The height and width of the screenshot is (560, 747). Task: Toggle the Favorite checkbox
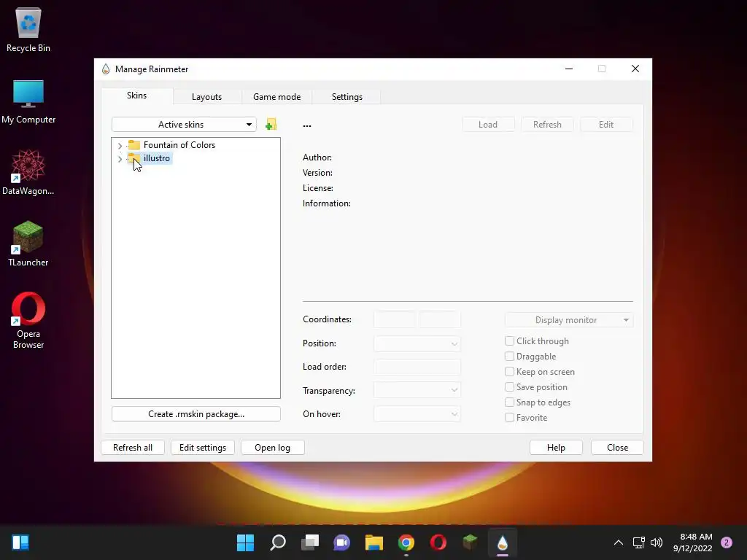[509, 418]
